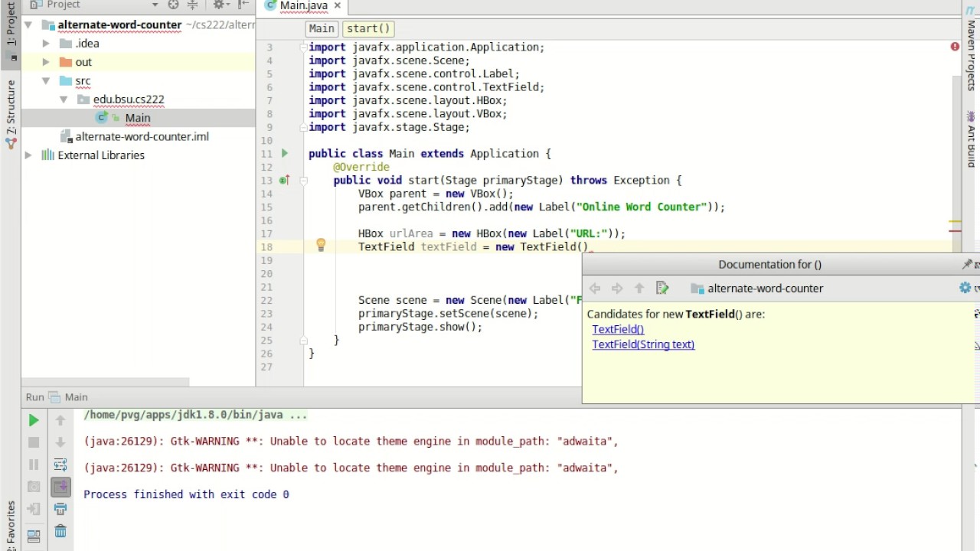Click override gutter icon beside start method

pyautogui.click(x=284, y=181)
